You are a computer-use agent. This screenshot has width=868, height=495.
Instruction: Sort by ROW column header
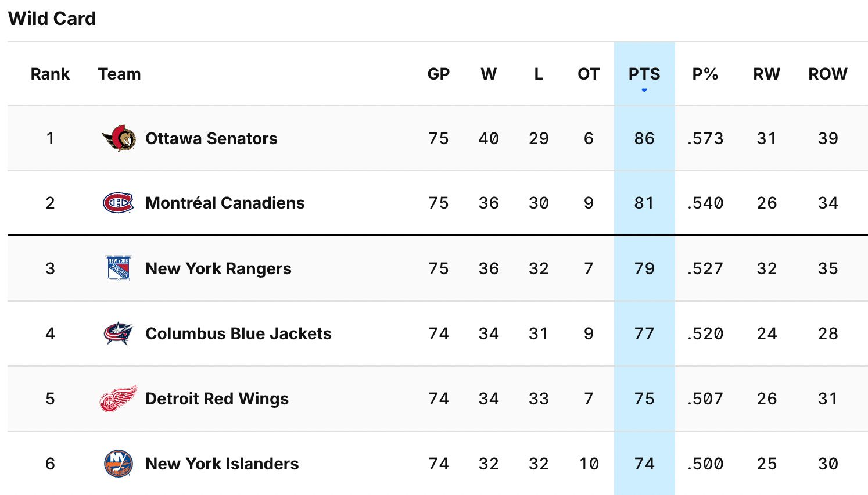828,74
